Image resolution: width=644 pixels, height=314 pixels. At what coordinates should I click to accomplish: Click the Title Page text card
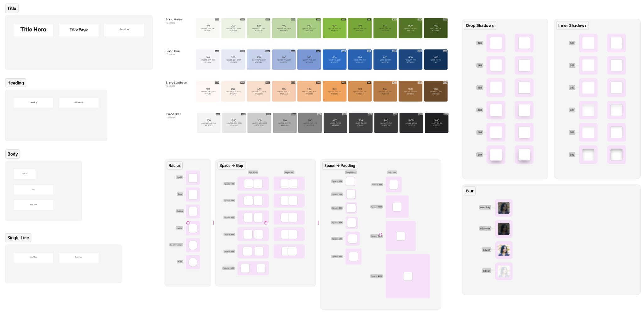79,30
